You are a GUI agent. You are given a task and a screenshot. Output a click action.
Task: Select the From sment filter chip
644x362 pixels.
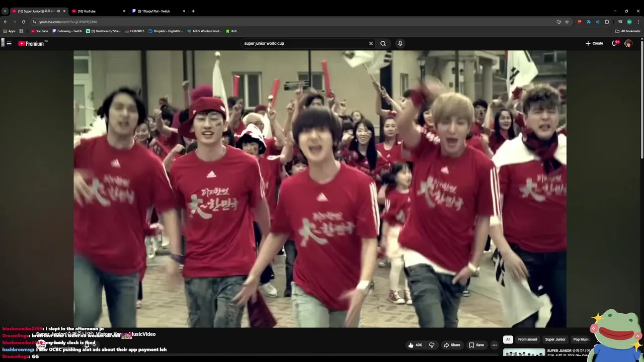coord(527,339)
